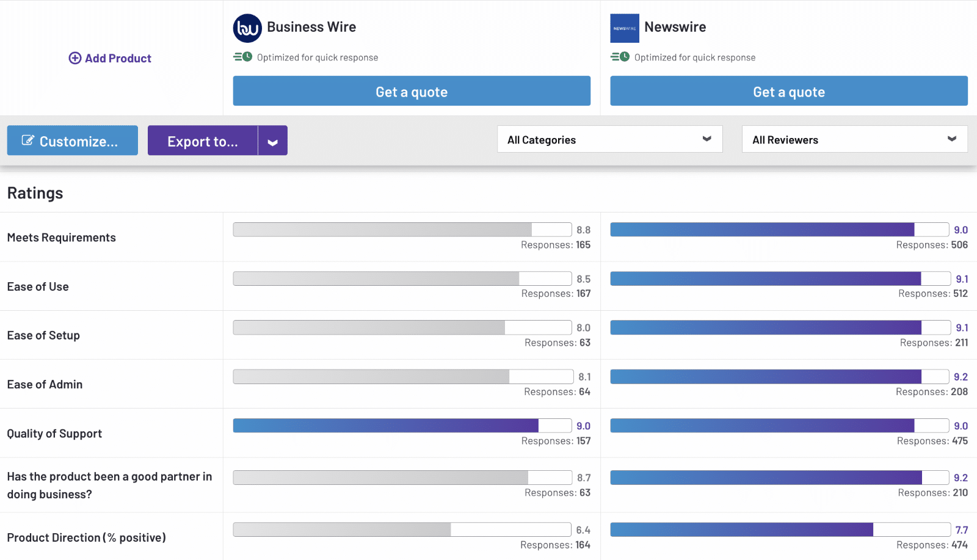This screenshot has width=977, height=560.
Task: Click Responses: 474 text
Action: point(932,545)
